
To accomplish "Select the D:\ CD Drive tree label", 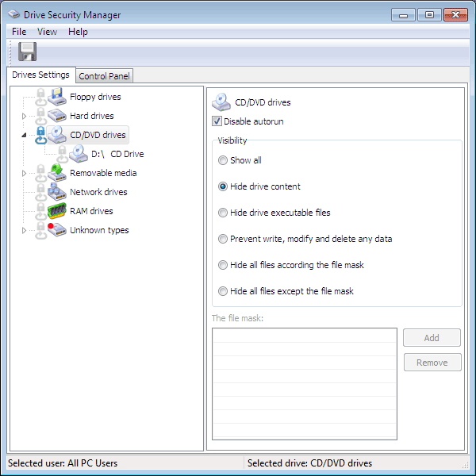I will [117, 154].
